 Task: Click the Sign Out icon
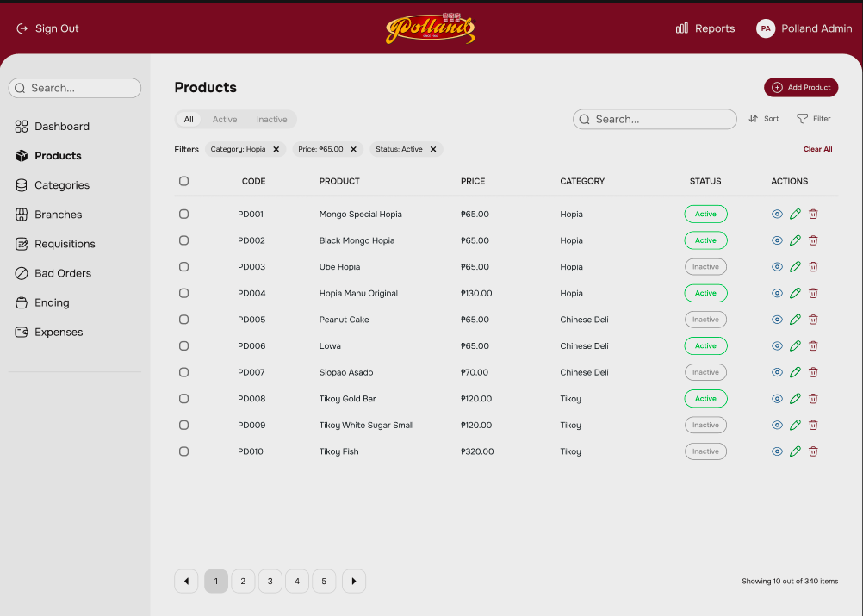[x=22, y=28]
